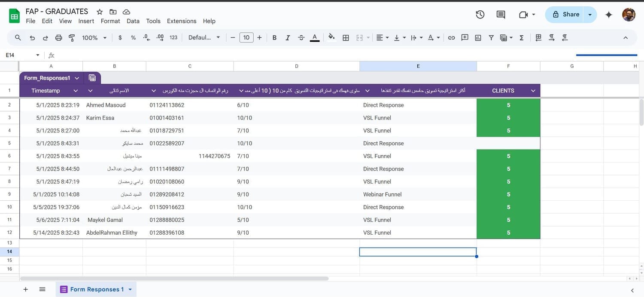Click the paint format roller icon
The width and height of the screenshot is (644, 297).
[x=72, y=38]
